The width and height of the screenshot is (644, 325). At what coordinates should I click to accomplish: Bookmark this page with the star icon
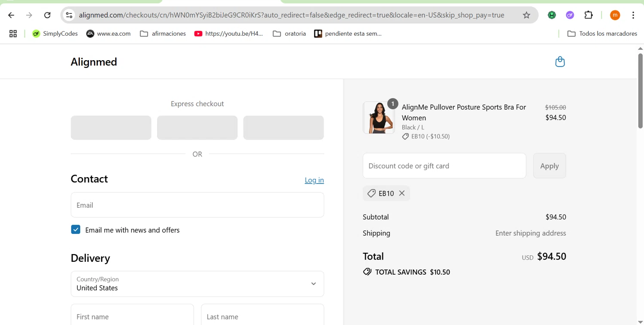526,15
